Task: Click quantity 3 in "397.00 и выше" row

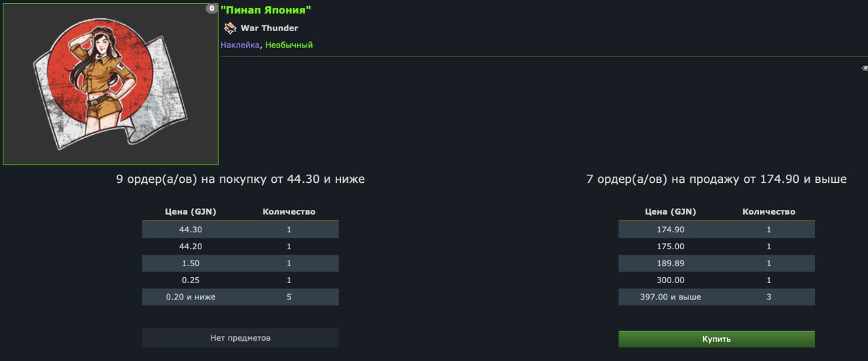Action: point(769,297)
